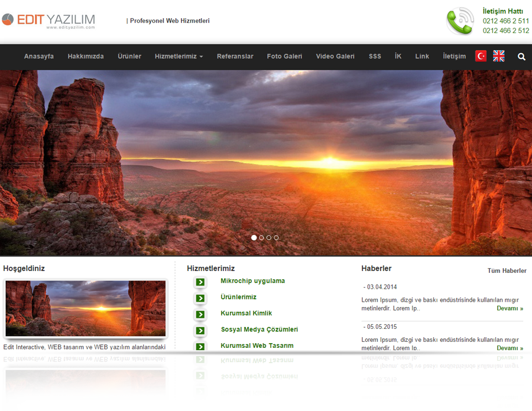Expand the Hizmetlerimiz dropdown menu
Screen dimensions: 532x411
point(179,57)
